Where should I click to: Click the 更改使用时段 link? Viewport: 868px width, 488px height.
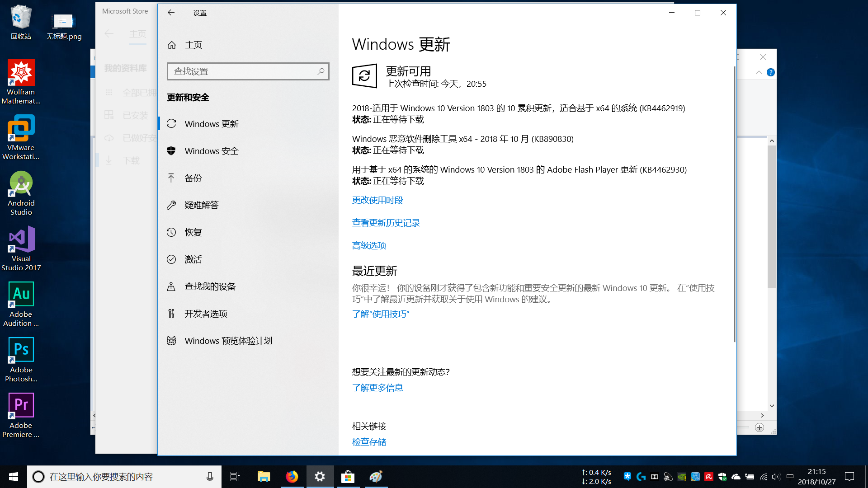point(377,200)
